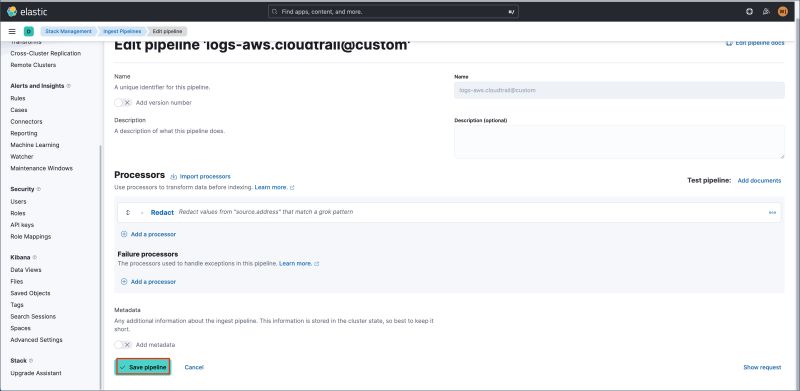Viewport: 800px width, 391px height.
Task: Open Roles in sidebar
Action: 18,213
